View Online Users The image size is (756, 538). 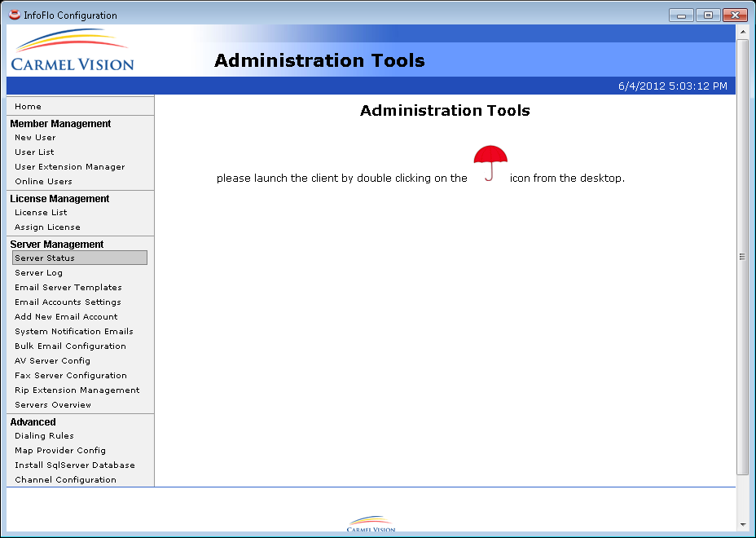43,182
